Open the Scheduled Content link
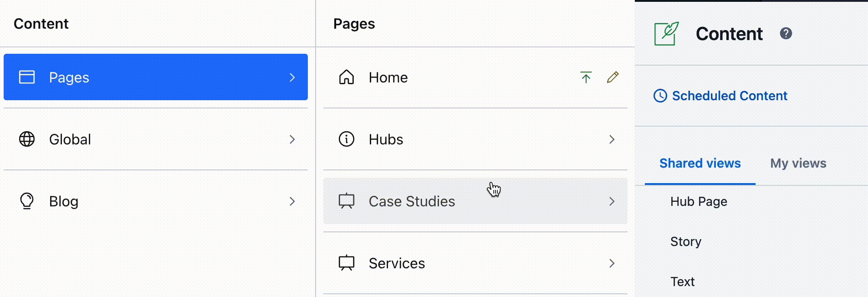868x297 pixels. click(x=729, y=96)
